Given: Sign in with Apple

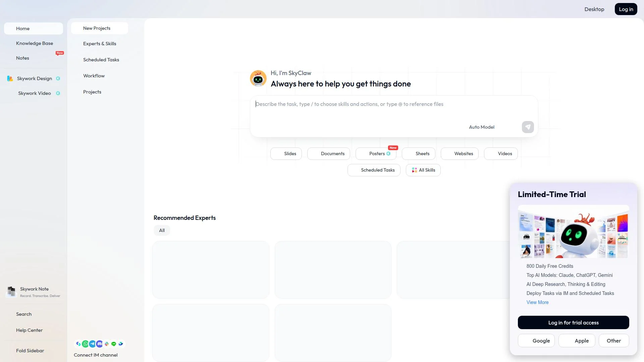Looking at the screenshot, I should (577, 341).
